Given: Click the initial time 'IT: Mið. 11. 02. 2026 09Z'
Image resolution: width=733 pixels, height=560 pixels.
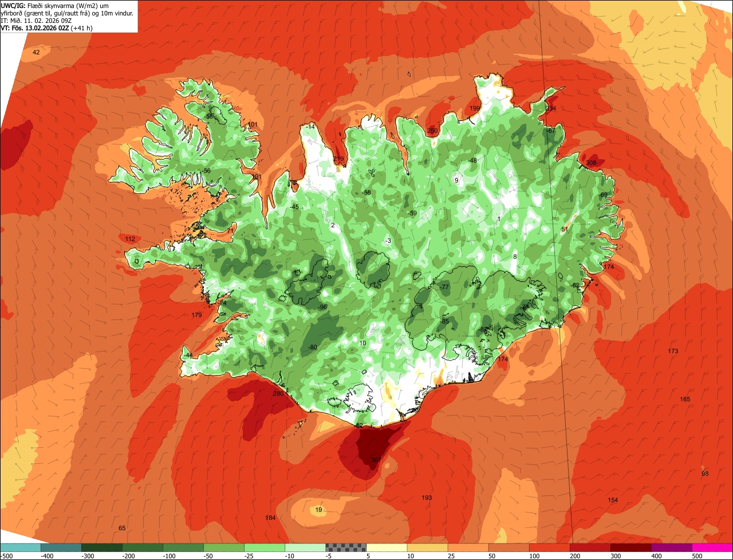Looking at the screenshot, I should 36,20.
